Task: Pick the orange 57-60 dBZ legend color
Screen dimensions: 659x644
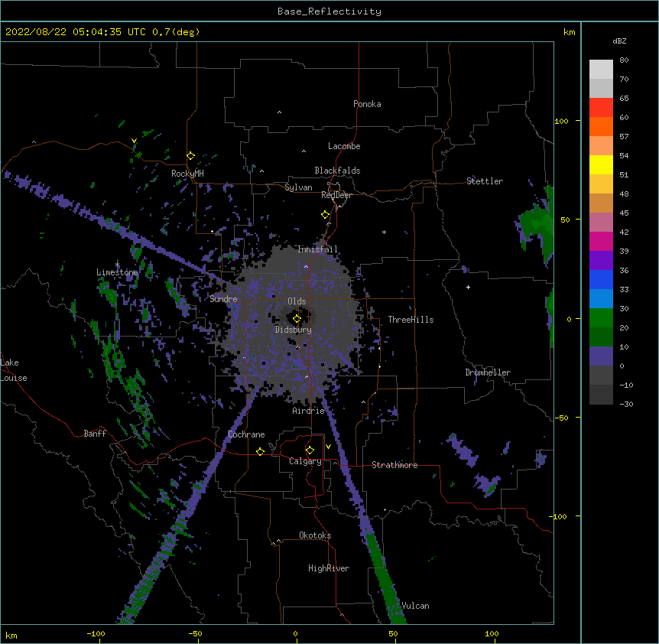Action: click(x=601, y=126)
